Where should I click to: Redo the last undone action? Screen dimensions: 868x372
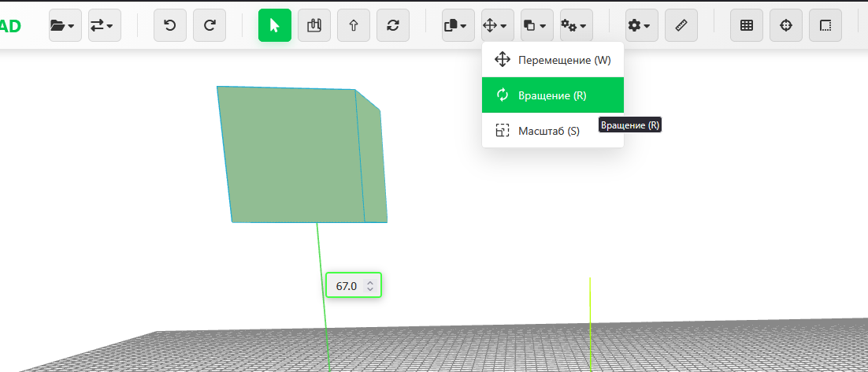210,25
